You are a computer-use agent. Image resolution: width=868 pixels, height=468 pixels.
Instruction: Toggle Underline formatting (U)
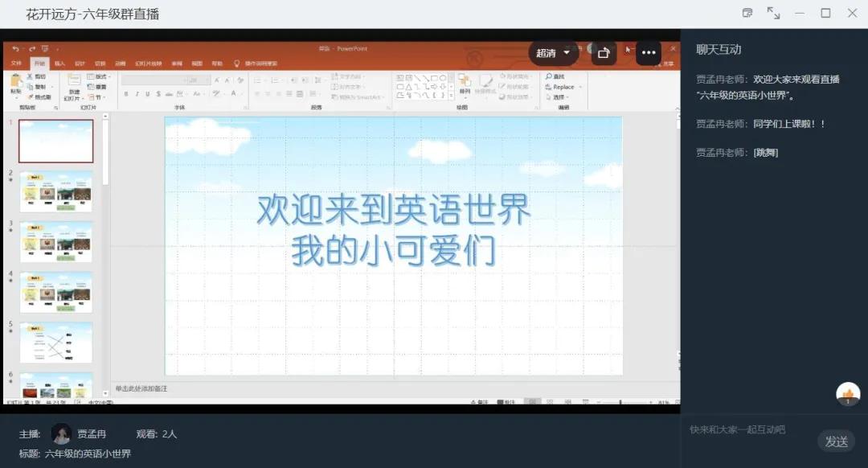[x=147, y=94]
